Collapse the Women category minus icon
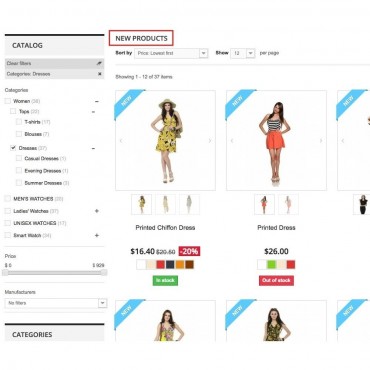 click(x=97, y=101)
